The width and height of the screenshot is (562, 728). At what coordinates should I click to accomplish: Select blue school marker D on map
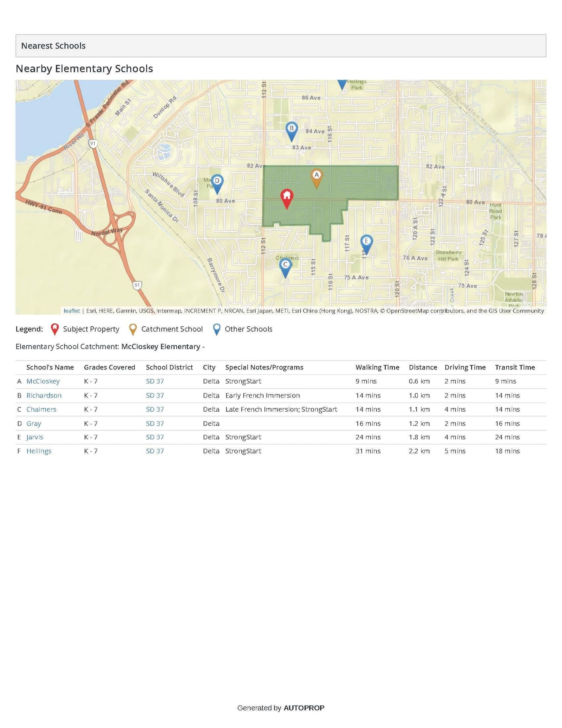click(217, 184)
